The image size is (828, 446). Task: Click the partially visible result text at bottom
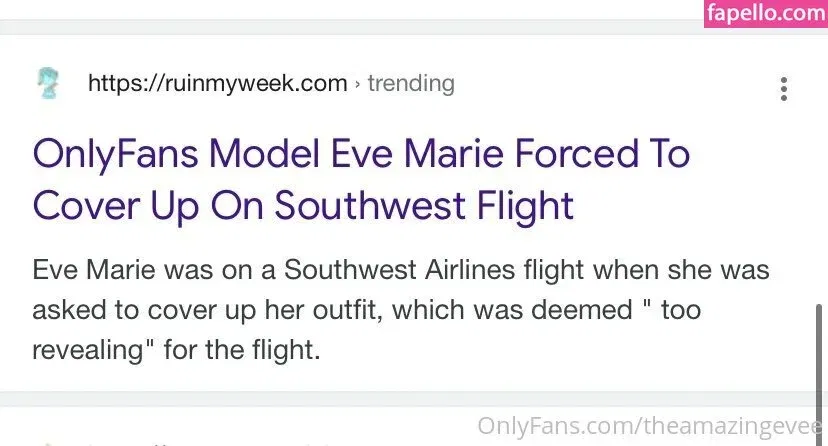coord(200,441)
